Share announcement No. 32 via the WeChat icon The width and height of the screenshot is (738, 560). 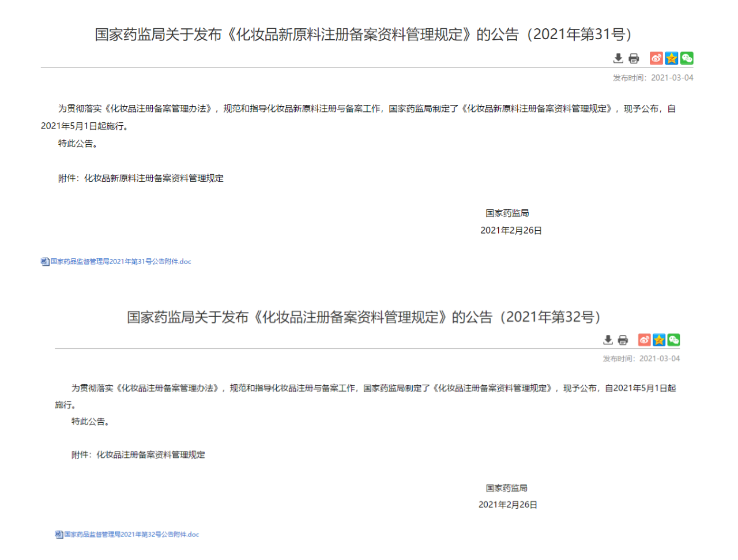point(673,340)
